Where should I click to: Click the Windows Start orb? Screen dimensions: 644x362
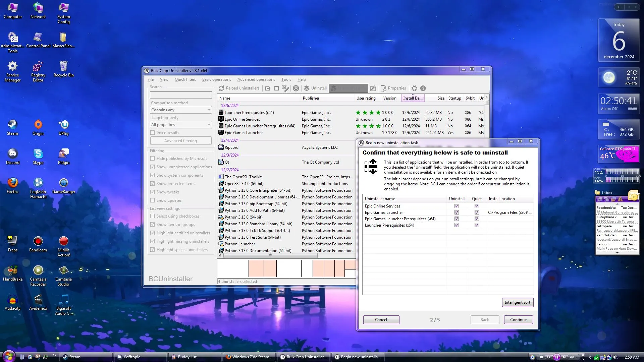[x=9, y=356]
